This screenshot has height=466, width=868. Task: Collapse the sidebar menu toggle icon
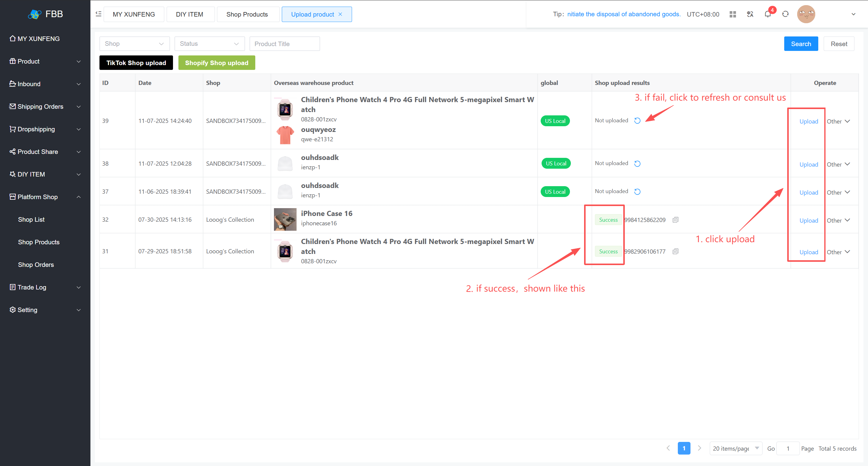coord(98,14)
